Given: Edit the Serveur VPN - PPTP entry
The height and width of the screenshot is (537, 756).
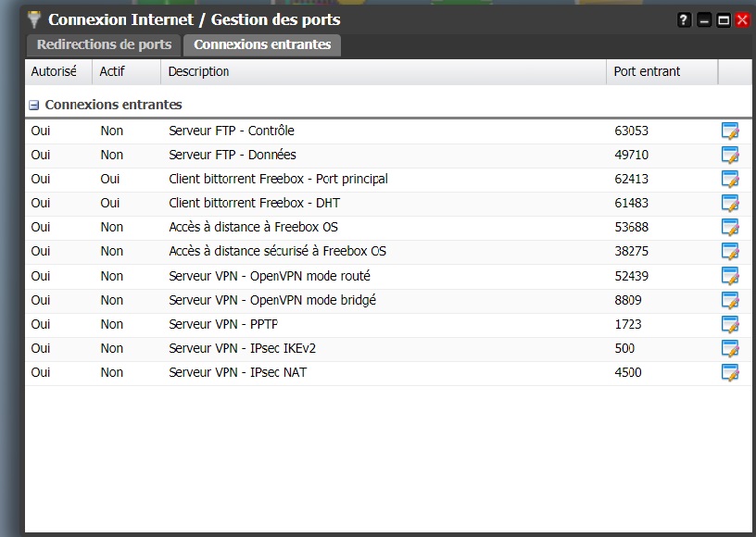Looking at the screenshot, I should [730, 324].
